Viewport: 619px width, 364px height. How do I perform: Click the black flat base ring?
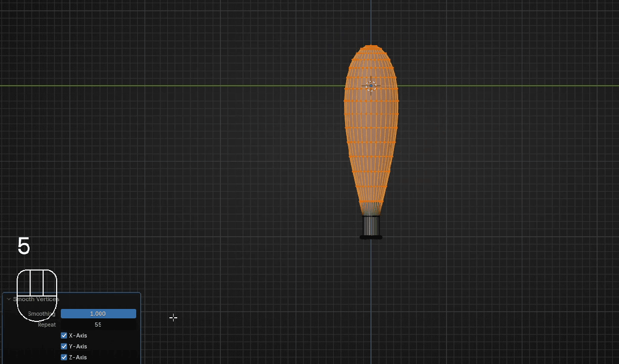pyautogui.click(x=371, y=237)
